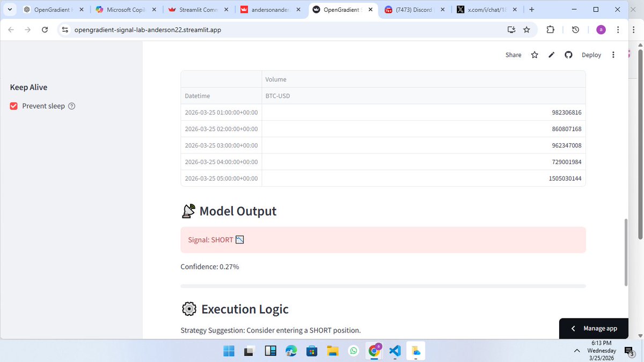Favorite the app with the star icon

pyautogui.click(x=535, y=55)
